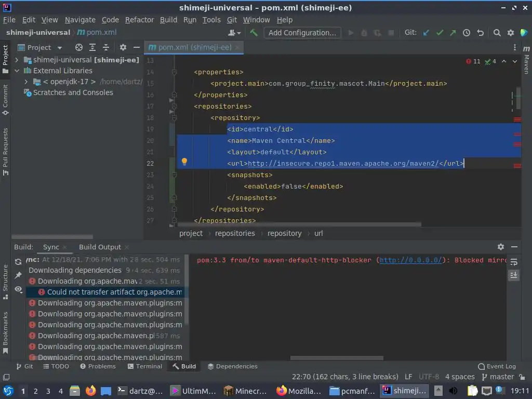Toggle soft-wrap in Build output

click(x=514, y=262)
